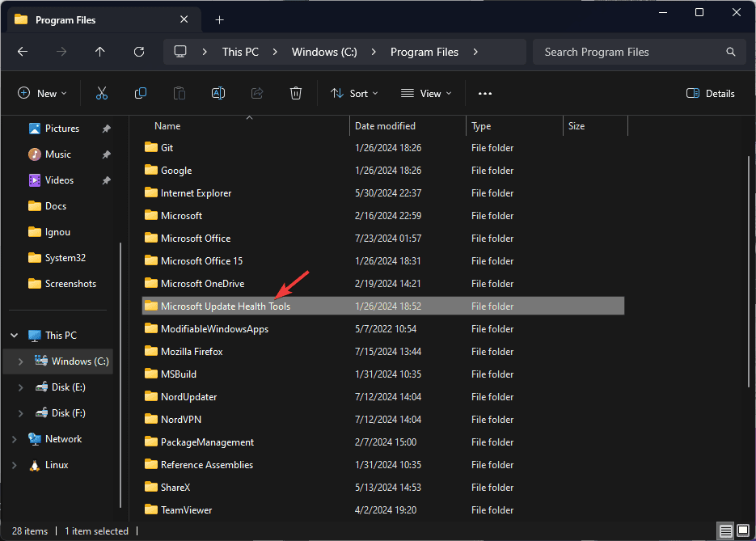
Task: Add a new tab with plus button
Action: tap(219, 19)
